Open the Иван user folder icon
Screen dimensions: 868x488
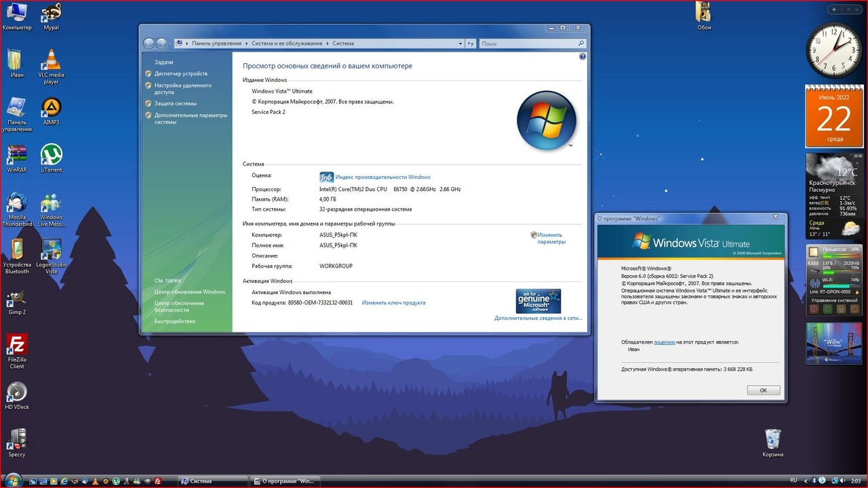tap(17, 64)
